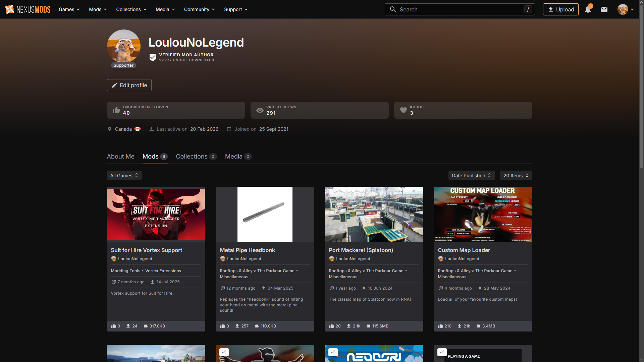Click the Nexus Mods logo
The image size is (644, 362).
[28, 9]
